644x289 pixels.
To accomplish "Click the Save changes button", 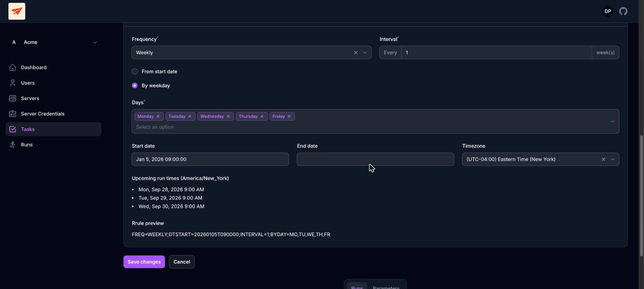I will tap(144, 262).
